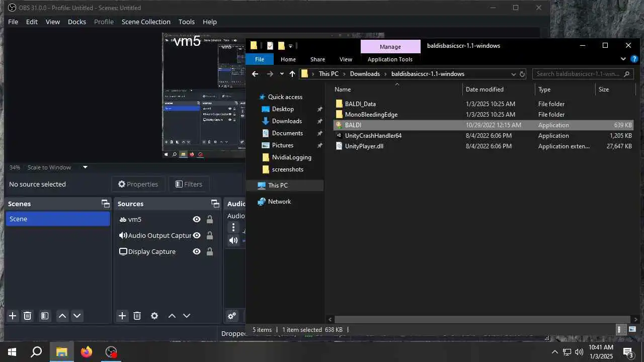Remove selected scene with trash icon
The height and width of the screenshot is (362, 644).
pyautogui.click(x=28, y=316)
